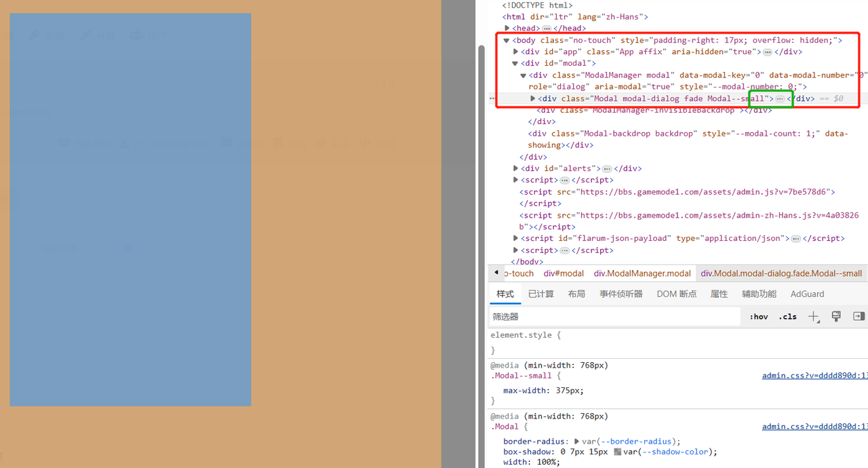The width and height of the screenshot is (868, 468).
Task: Click the .Modal--small selector text
Action: coord(522,376)
